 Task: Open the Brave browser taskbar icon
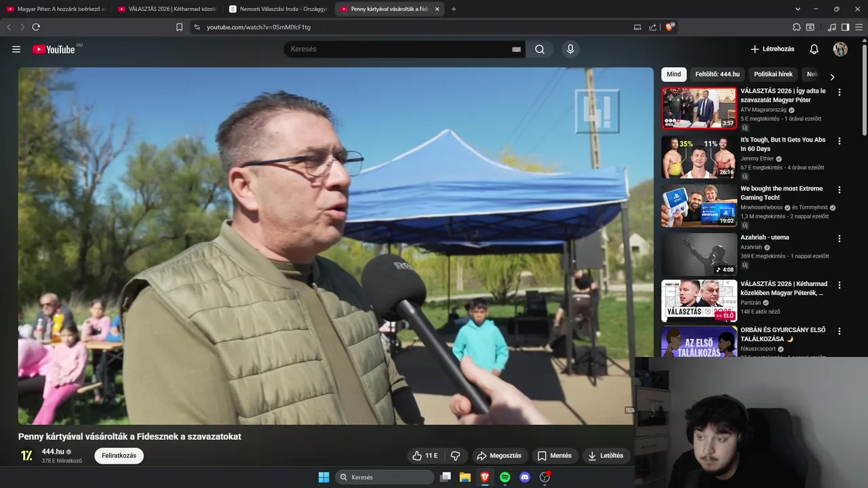click(x=485, y=477)
